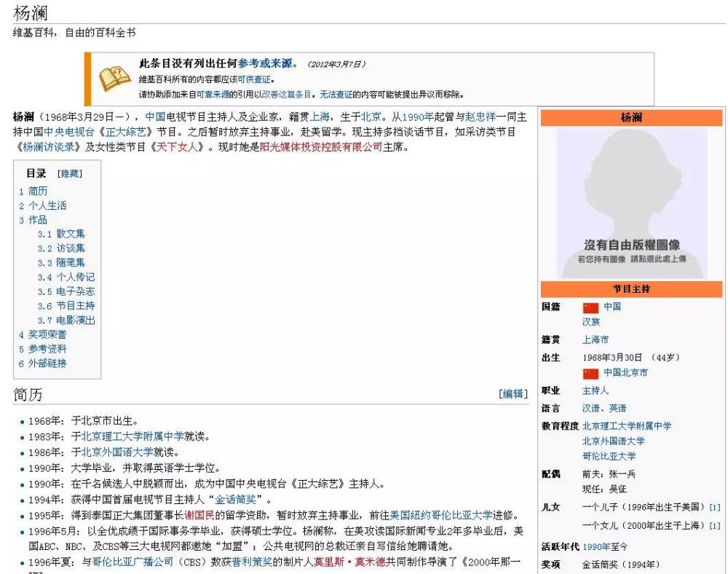This screenshot has height=574, width=728.
Task: Open contents entry 3 作品
Action: (x=33, y=220)
